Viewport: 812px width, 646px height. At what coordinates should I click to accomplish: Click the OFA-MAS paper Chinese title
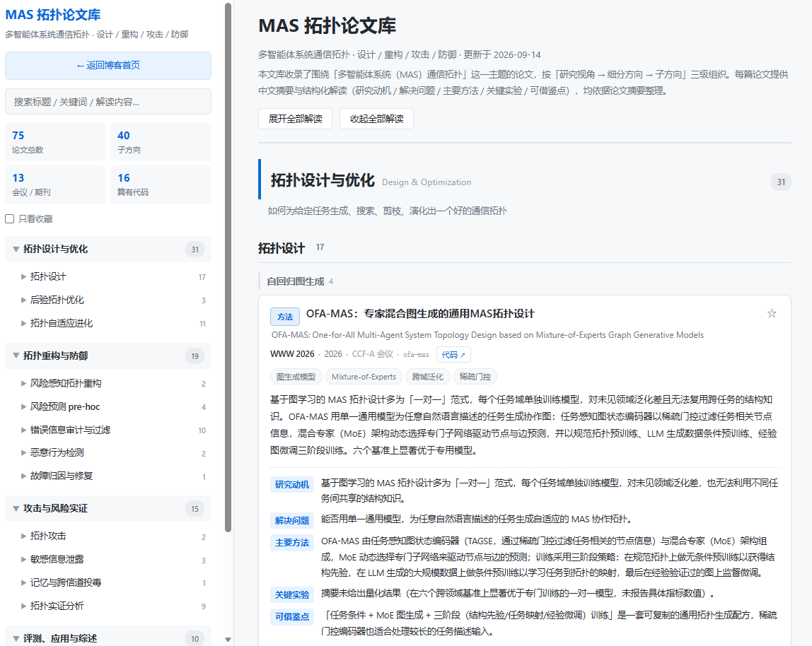(420, 314)
